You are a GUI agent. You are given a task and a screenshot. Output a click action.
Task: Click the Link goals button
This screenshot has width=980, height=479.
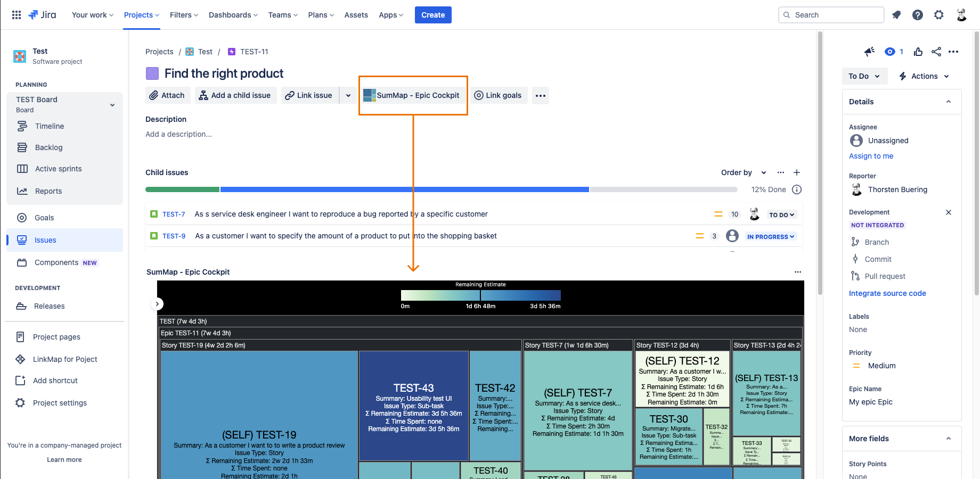pyautogui.click(x=499, y=95)
